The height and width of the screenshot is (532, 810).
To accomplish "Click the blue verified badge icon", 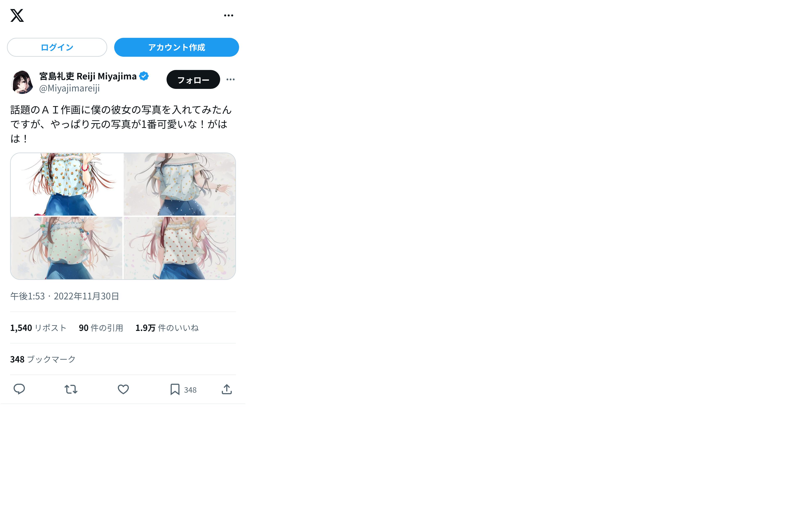I will coord(144,76).
